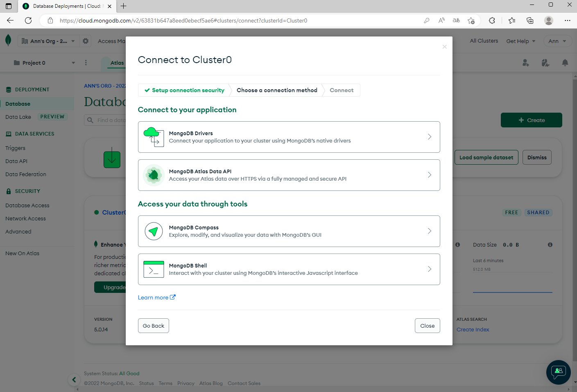Click the browser address bar URL
577x392 pixels.
pos(183,20)
